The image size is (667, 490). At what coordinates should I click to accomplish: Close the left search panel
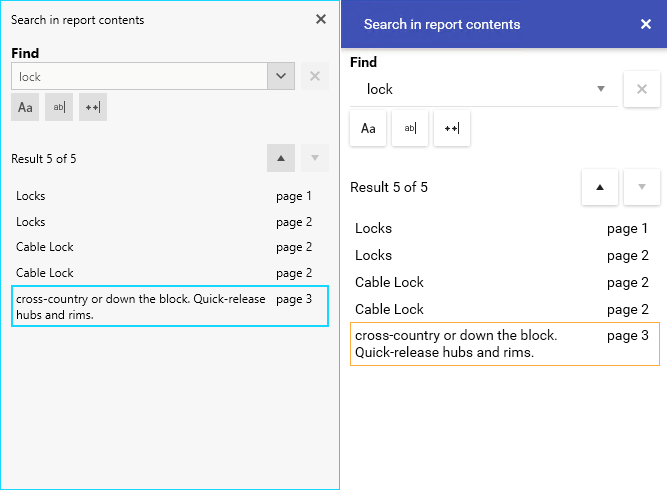[x=321, y=19]
